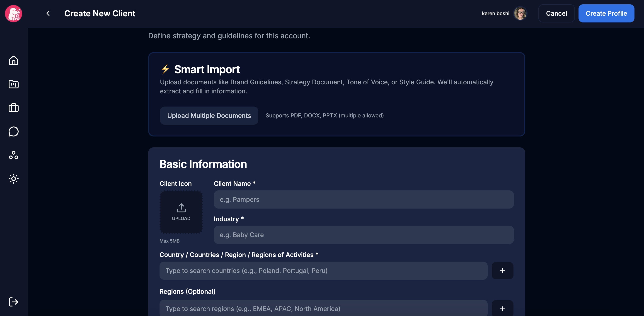Click keren boshi's profile avatar
Viewport: 644px width, 316px height.
520,14
